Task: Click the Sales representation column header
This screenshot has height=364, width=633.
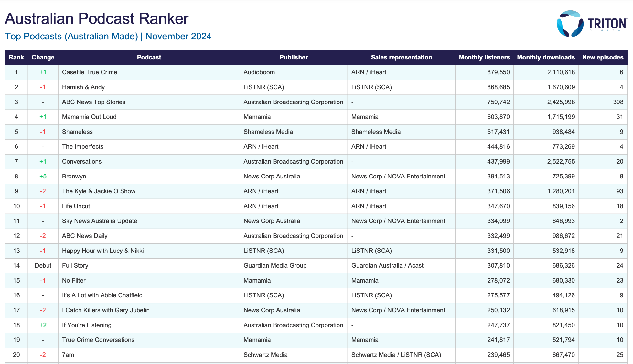Action: pyautogui.click(x=402, y=57)
